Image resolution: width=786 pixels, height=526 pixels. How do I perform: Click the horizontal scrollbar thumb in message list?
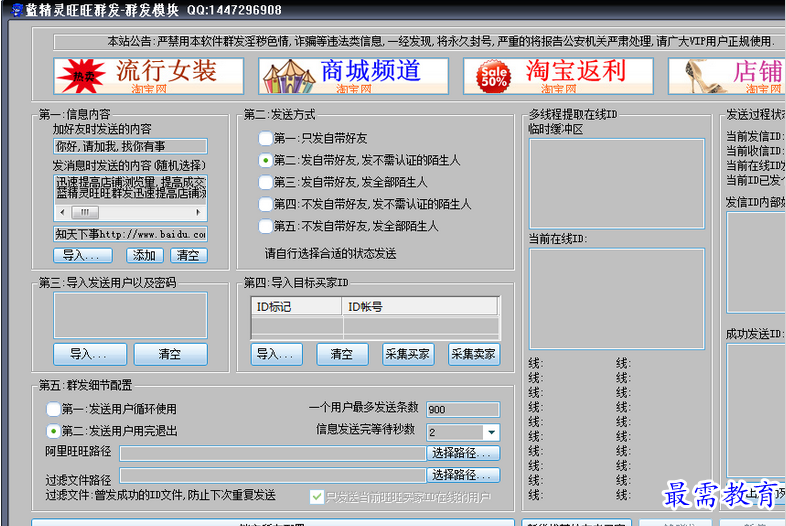[85, 212]
